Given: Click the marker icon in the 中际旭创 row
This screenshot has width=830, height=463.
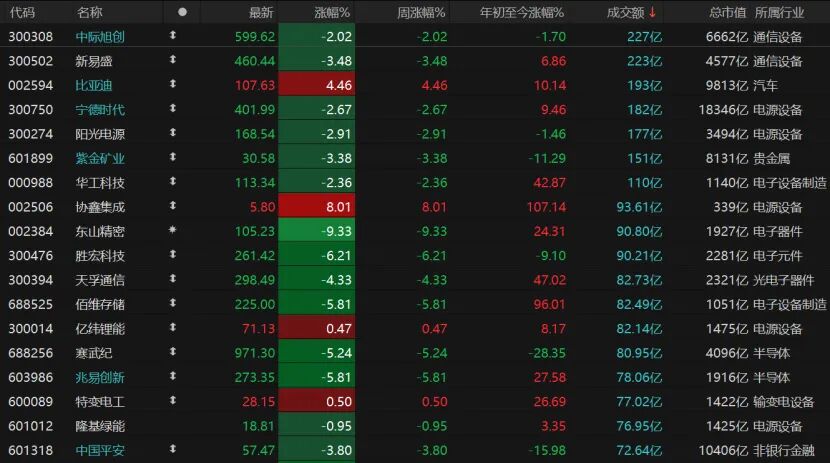Looking at the screenshot, I should pyautogui.click(x=173, y=35).
